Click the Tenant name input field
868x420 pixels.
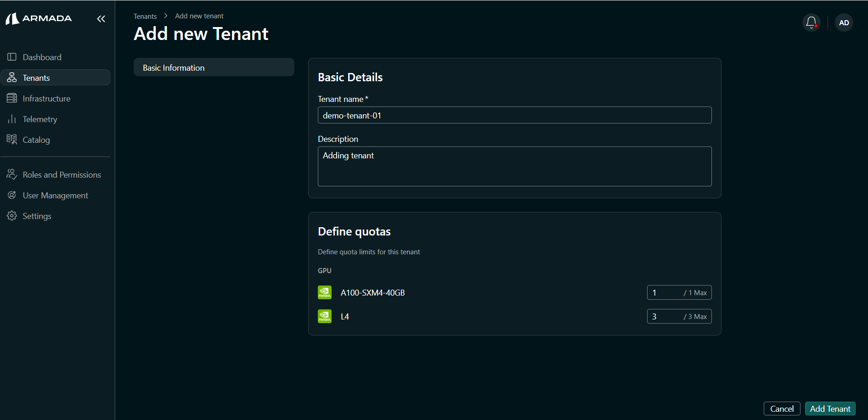point(514,115)
